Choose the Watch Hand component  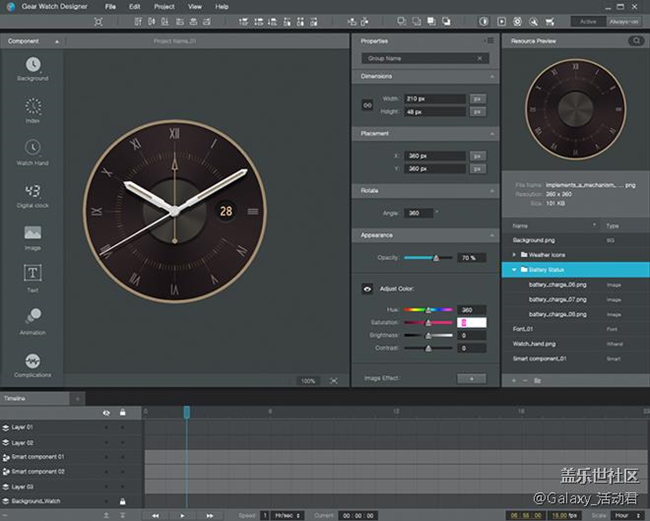[x=32, y=148]
